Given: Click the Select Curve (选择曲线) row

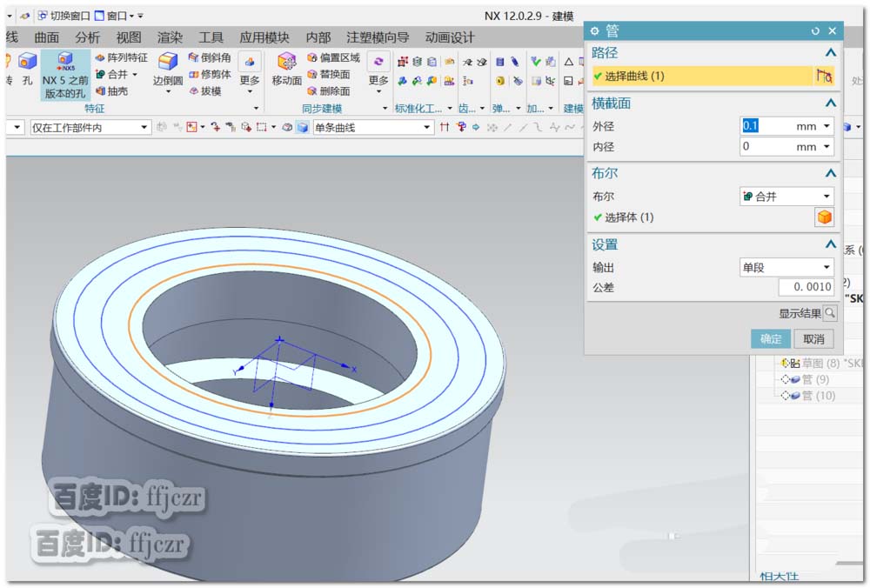Looking at the screenshot, I should coord(702,76).
